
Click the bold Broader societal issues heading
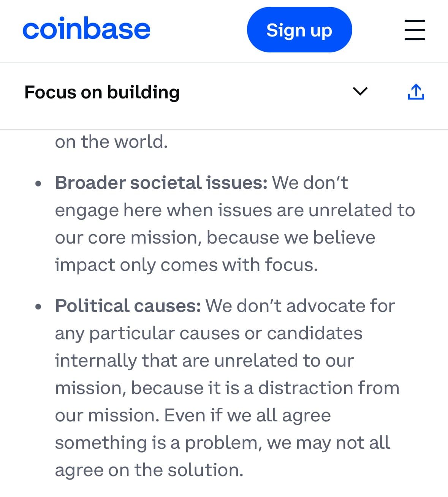pos(161,183)
